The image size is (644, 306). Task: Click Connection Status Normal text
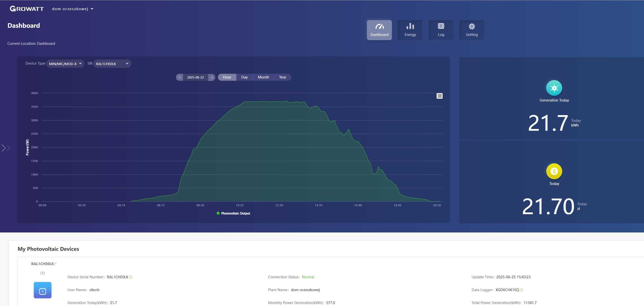pos(308,277)
